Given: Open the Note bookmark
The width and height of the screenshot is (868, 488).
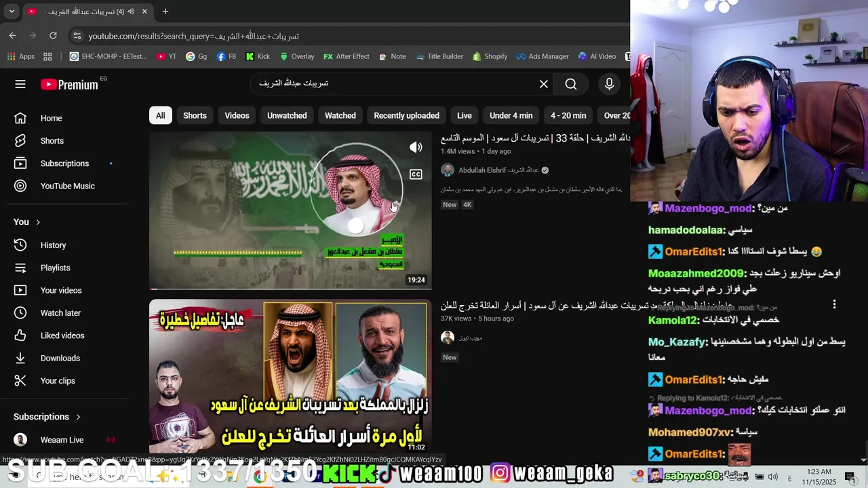Looking at the screenshot, I should click(x=393, y=56).
